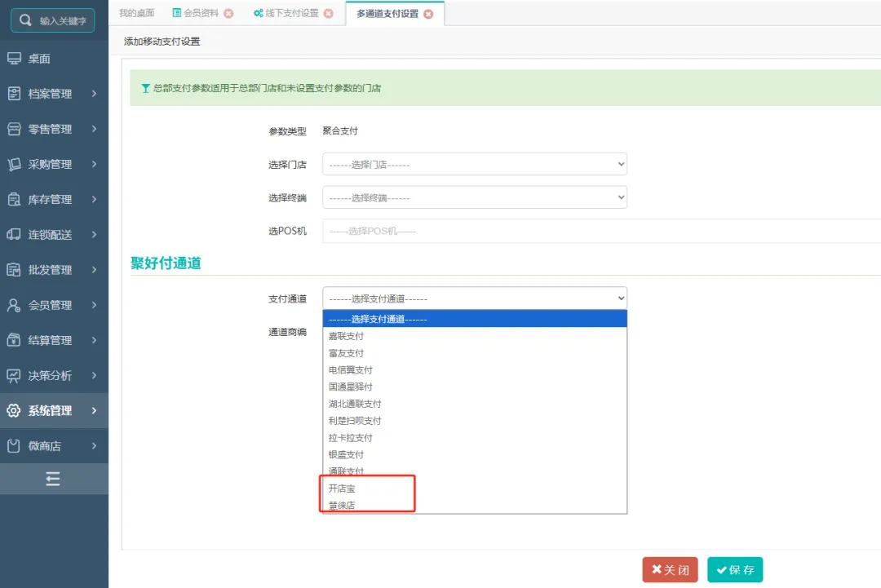Screen dimensions: 881x588
Task: Click the desktop icon labeled 桌面
Action: click(x=14, y=59)
